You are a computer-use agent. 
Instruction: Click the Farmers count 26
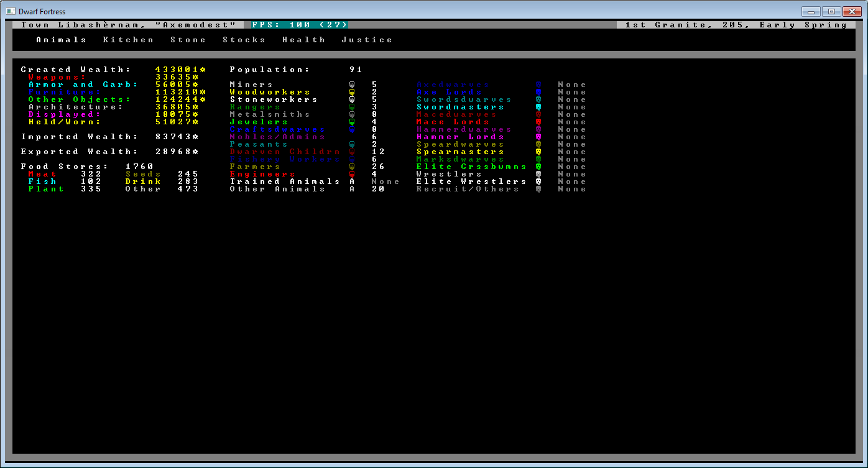pos(379,167)
